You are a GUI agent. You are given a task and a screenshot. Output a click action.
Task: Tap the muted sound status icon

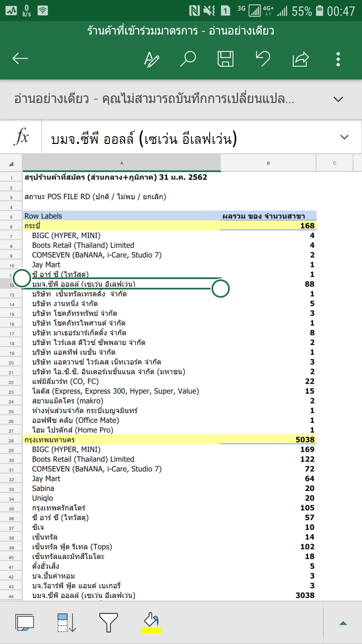209,11
